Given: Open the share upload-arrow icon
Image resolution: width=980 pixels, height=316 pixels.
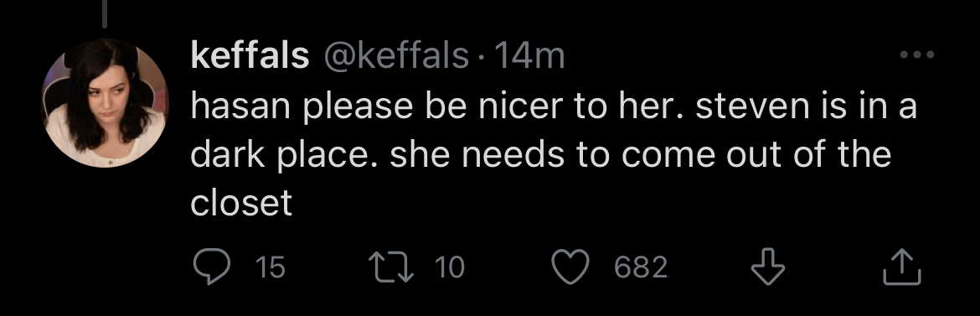Looking at the screenshot, I should [902, 267].
